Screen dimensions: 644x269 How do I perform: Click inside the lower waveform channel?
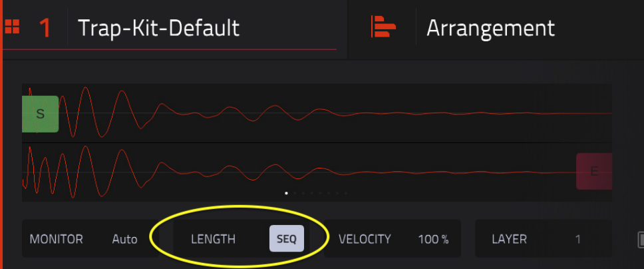(317, 172)
